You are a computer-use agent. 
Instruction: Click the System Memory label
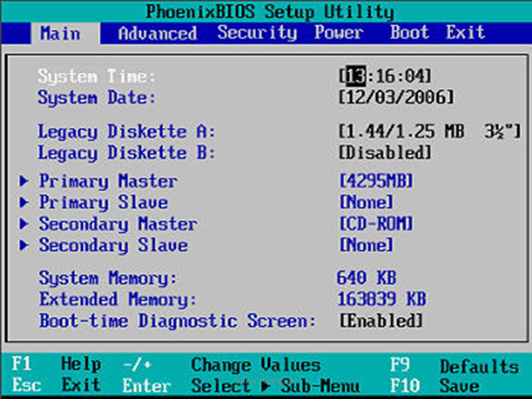(108, 278)
